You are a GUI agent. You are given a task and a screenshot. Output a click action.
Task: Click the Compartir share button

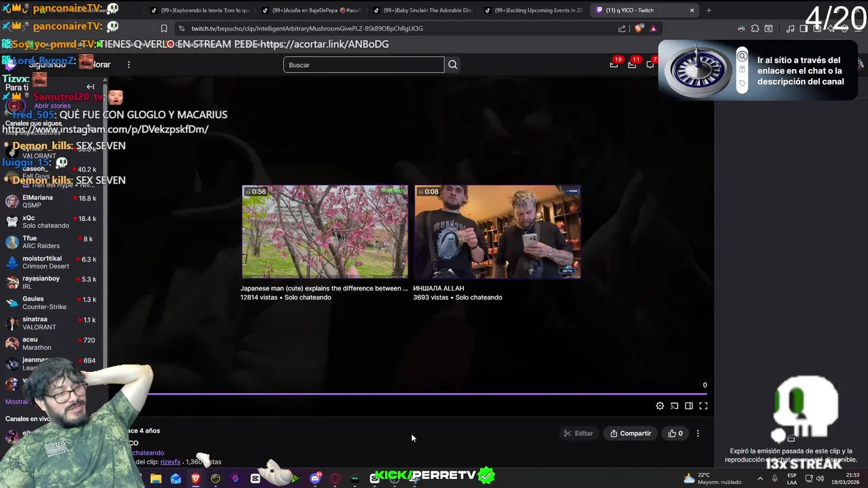tap(631, 433)
